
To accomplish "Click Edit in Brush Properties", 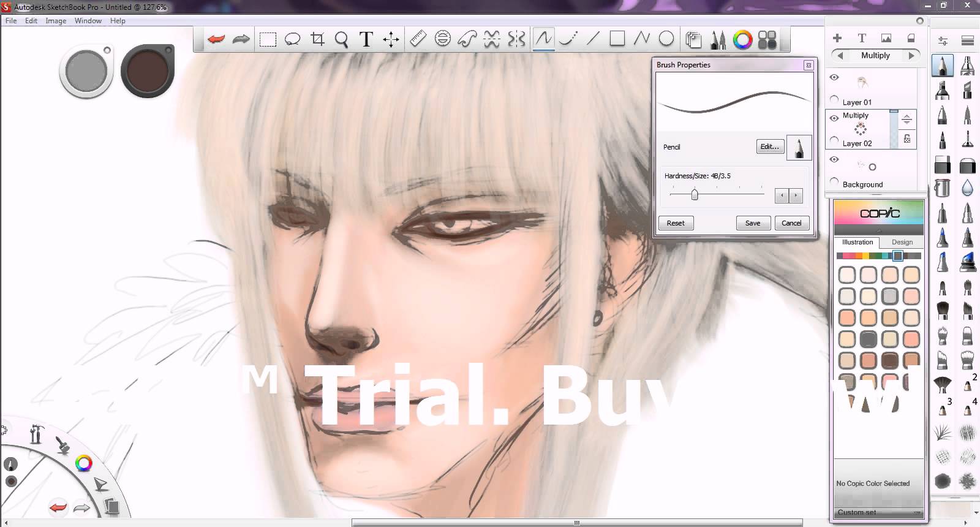I will [x=770, y=146].
